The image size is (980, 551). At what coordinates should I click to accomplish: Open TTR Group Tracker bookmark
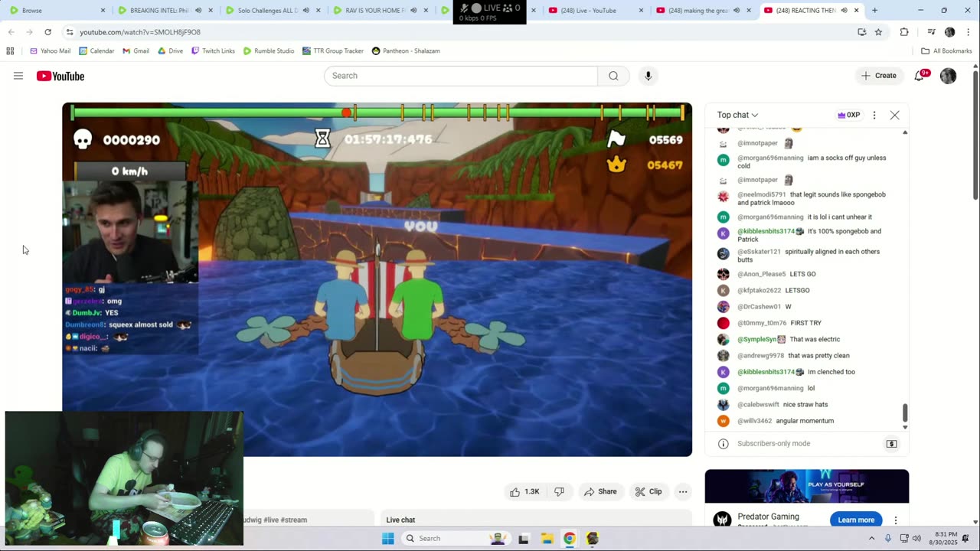click(333, 51)
